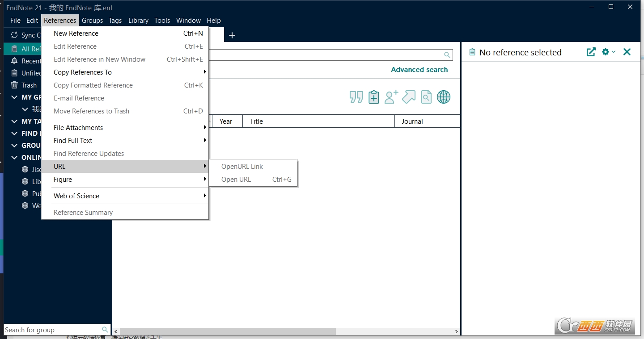The width and height of the screenshot is (644, 339).
Task: Sort references by Journal column
Action: pyautogui.click(x=428, y=121)
